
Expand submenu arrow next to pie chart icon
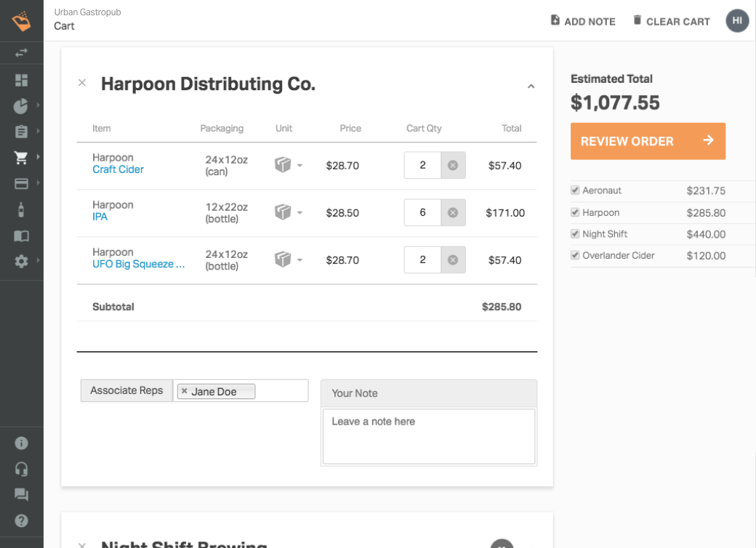(38, 105)
